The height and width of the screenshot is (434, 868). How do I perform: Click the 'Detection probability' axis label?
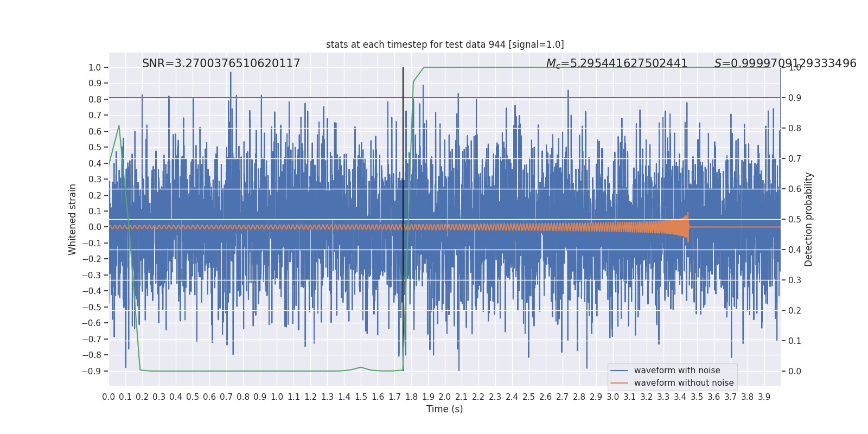point(809,219)
